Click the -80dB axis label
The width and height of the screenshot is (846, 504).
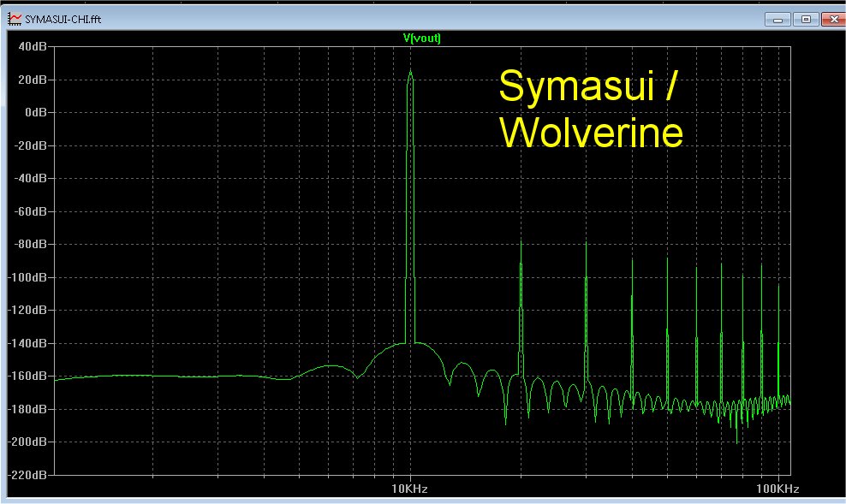30,244
